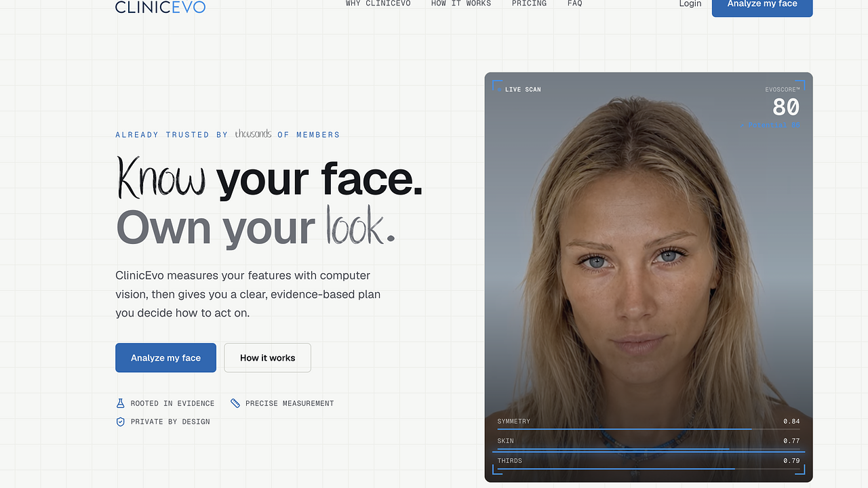Open the FAQ navigation item
Image resolution: width=868 pixels, height=488 pixels.
pos(574,3)
